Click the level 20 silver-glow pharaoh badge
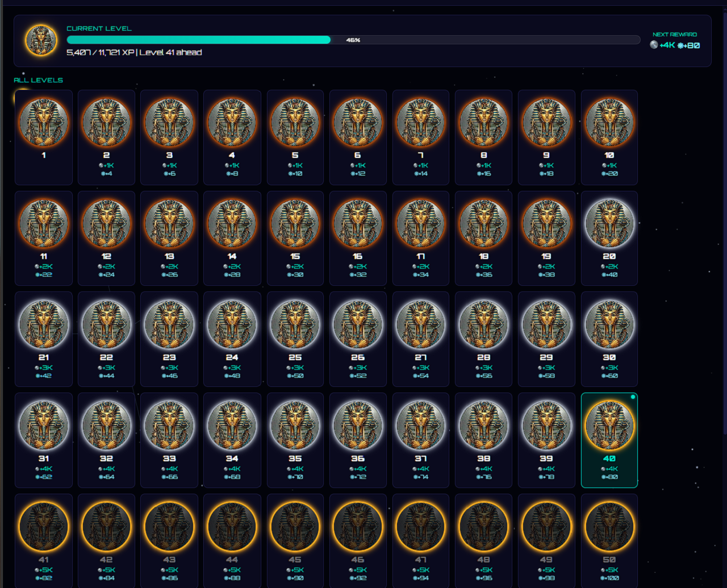This screenshot has height=588, width=727. coord(609,224)
